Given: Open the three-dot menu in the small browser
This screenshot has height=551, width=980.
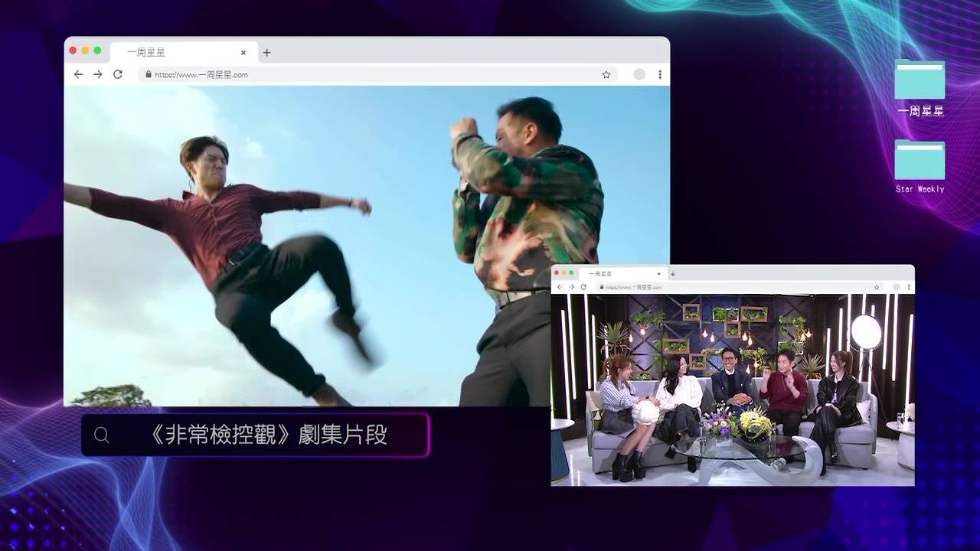Looking at the screenshot, I should (909, 287).
